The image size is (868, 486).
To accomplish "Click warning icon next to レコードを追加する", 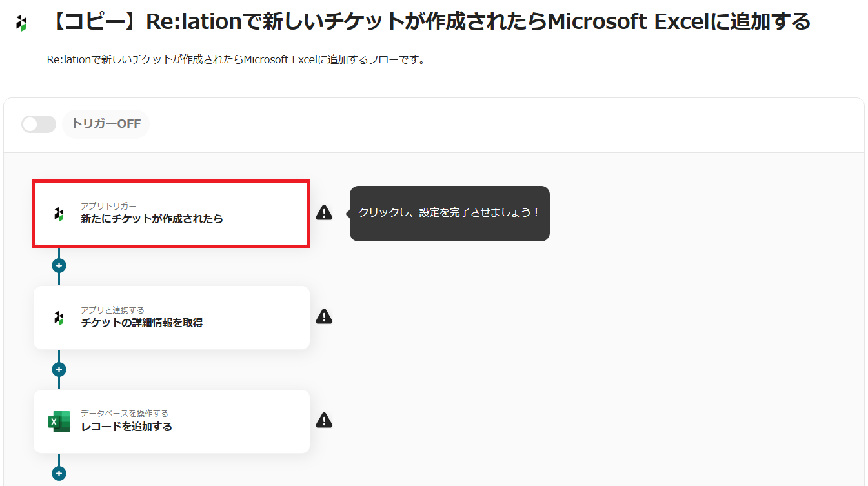I will click(x=324, y=420).
